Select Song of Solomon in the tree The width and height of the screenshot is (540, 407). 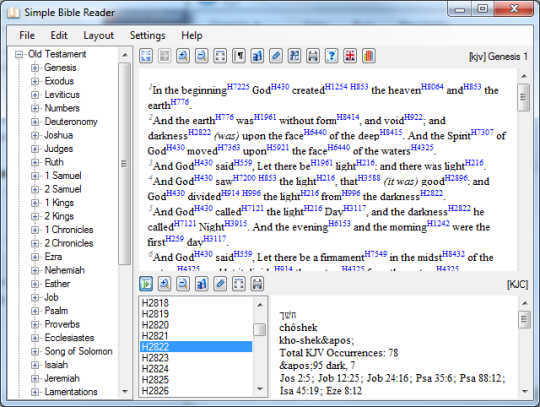click(79, 351)
